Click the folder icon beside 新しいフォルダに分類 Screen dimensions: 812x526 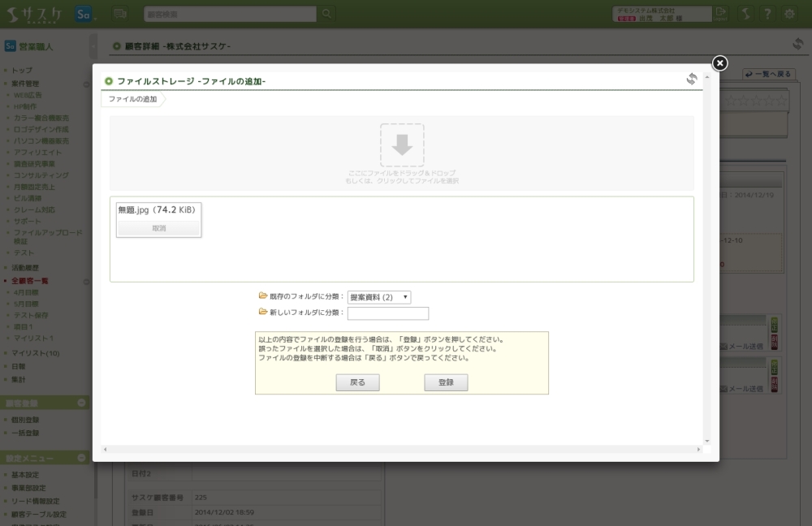coord(262,313)
